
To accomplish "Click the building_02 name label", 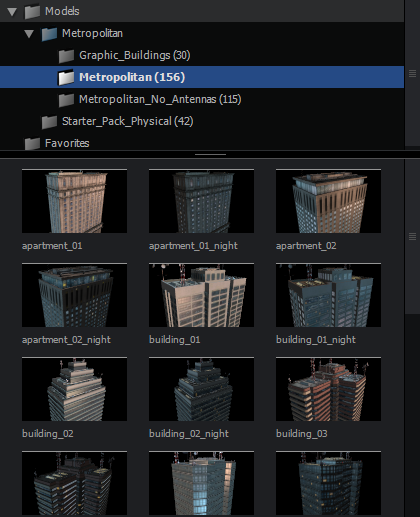I will (48, 434).
